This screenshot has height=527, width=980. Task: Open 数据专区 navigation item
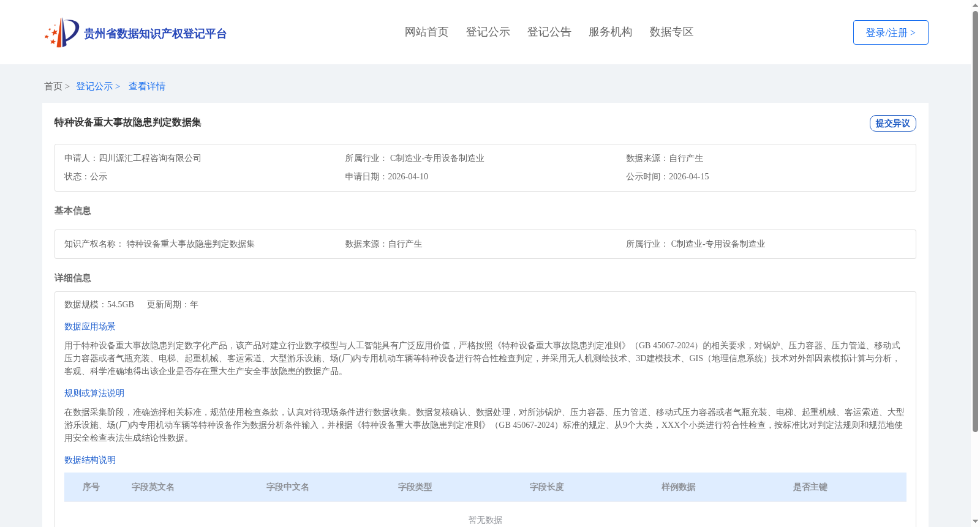(x=671, y=32)
